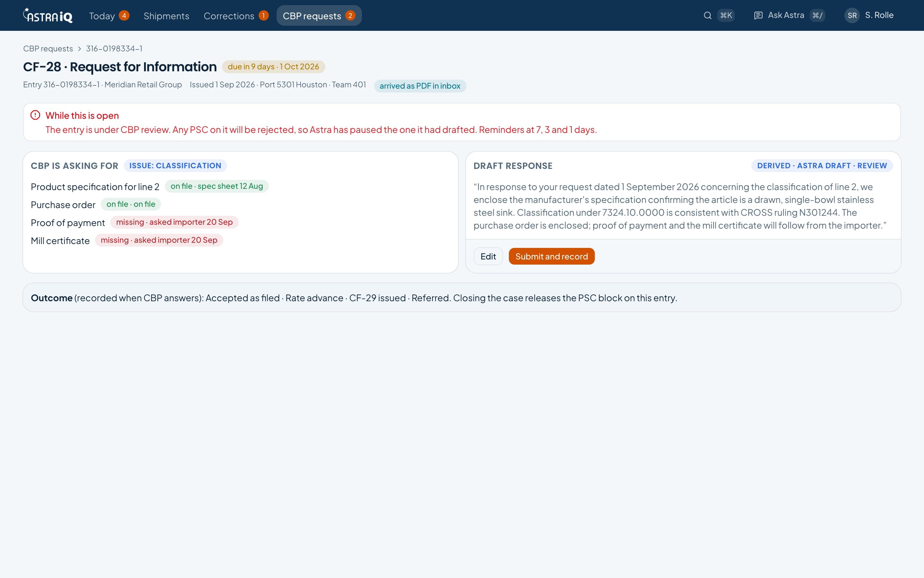
Task: Click Issued 1 Sep 2026 port details
Action: pos(278,84)
